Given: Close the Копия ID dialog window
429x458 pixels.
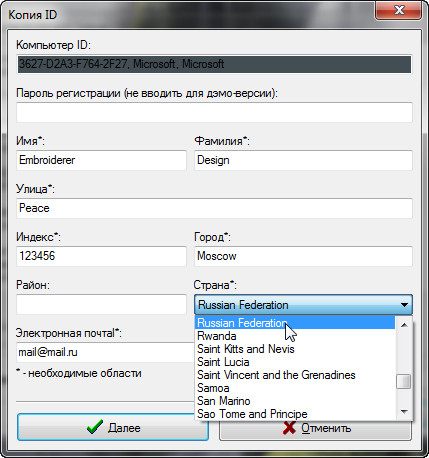Looking at the screenshot, I should point(399,10).
